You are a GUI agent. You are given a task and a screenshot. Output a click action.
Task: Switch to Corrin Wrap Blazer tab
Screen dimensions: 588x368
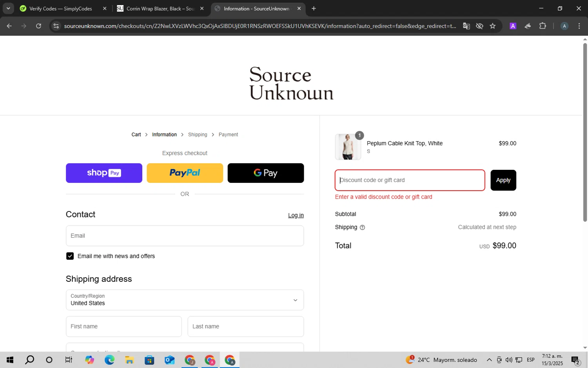click(160, 9)
